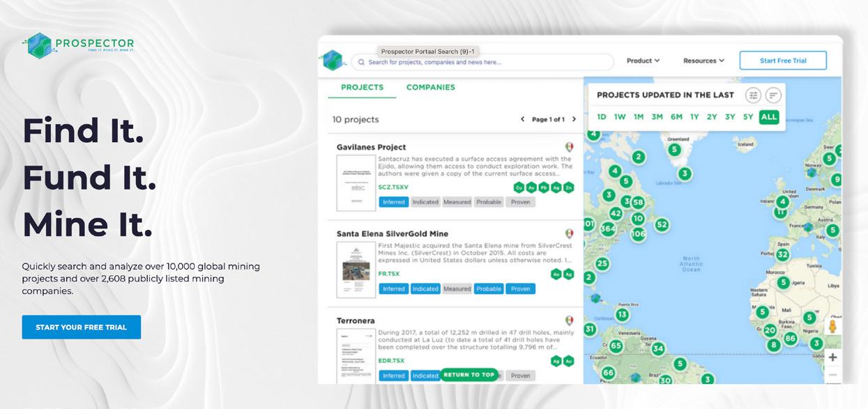Go to the previous page of projects
Image resolution: width=868 pixels, height=409 pixels.
coord(522,119)
